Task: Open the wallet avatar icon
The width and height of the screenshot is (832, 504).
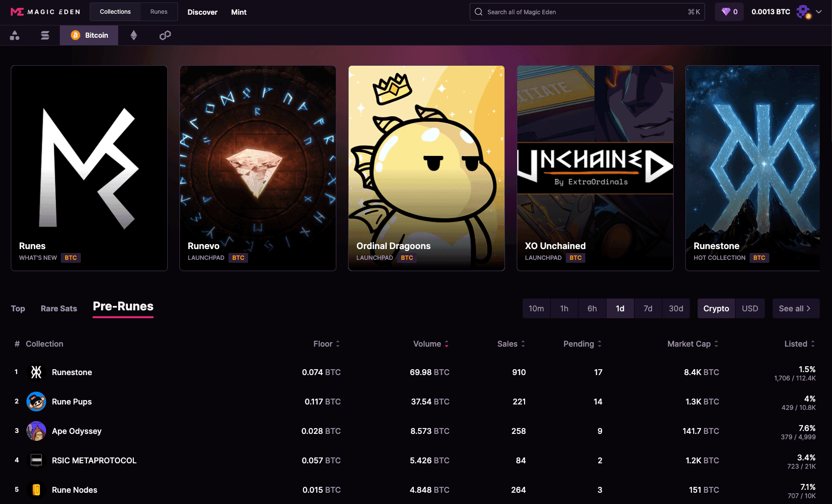Action: (x=804, y=11)
